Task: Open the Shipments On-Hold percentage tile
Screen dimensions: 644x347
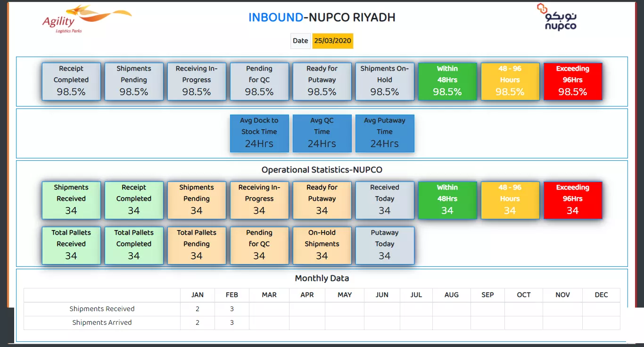Action: click(385, 81)
